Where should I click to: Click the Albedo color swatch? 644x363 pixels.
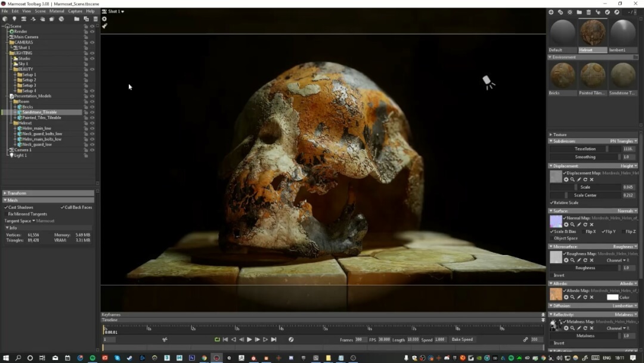coord(612,297)
